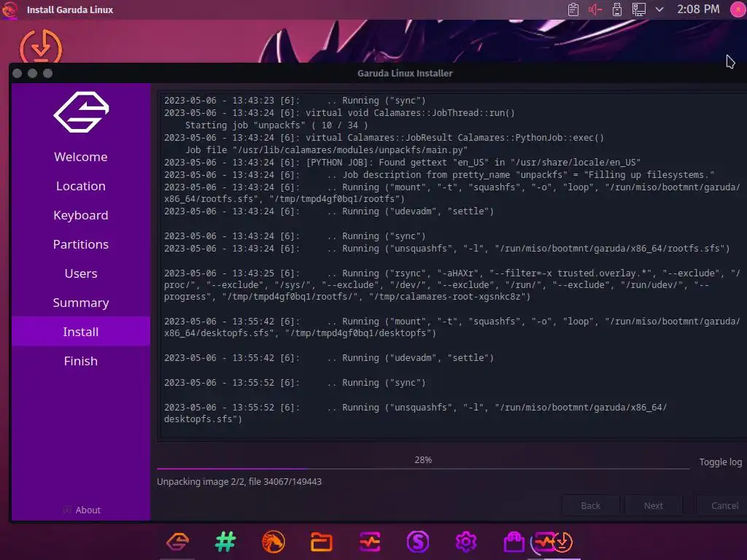The width and height of the screenshot is (747, 560).
Task: Open the orange dragon browser dock icon
Action: (x=274, y=542)
